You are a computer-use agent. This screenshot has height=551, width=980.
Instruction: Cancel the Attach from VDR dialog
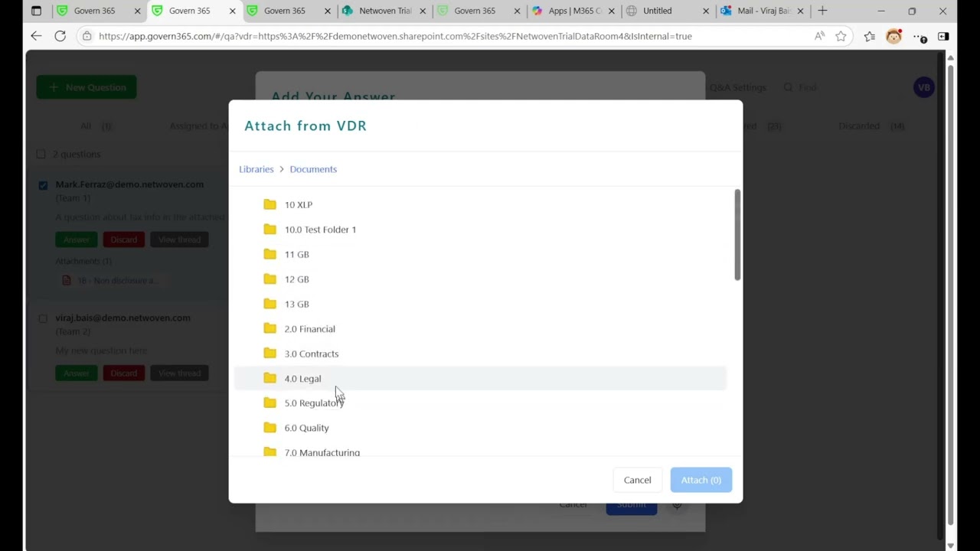pos(637,480)
